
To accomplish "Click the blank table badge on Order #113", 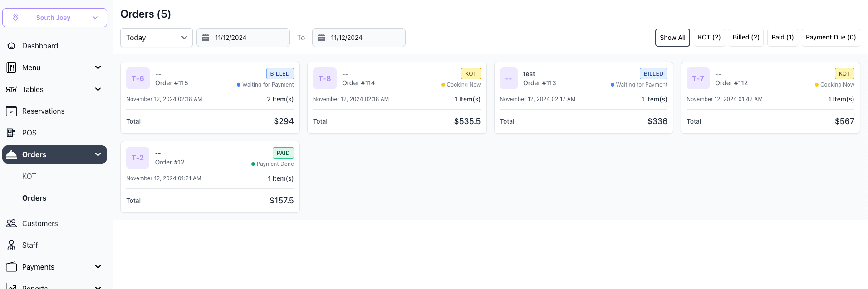I will 509,78.
